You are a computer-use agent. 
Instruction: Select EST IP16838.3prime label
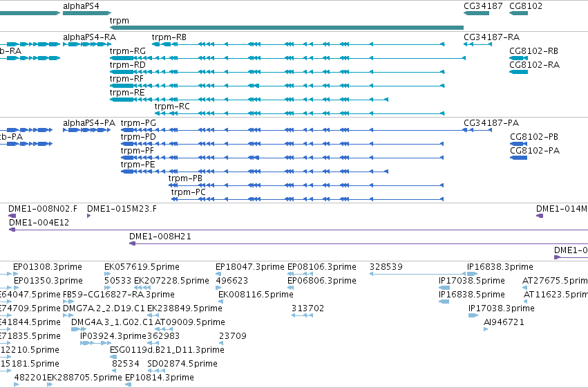tap(500, 267)
